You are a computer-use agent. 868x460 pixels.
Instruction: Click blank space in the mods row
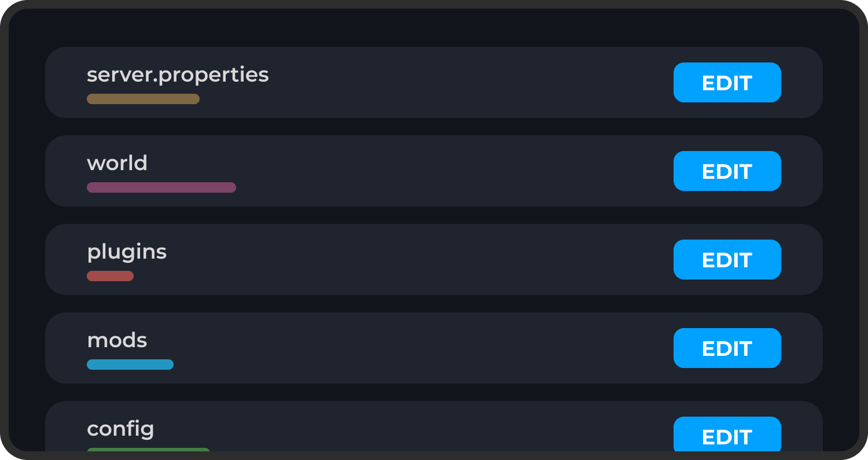click(x=434, y=348)
